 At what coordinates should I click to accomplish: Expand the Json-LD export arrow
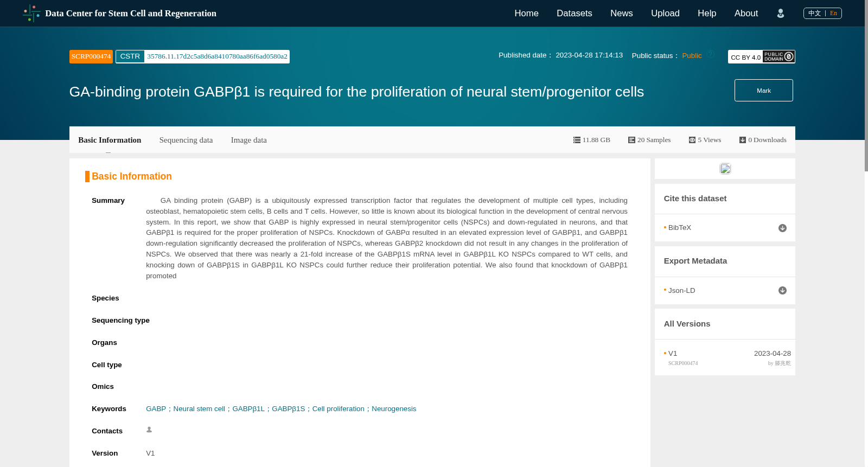pyautogui.click(x=782, y=290)
